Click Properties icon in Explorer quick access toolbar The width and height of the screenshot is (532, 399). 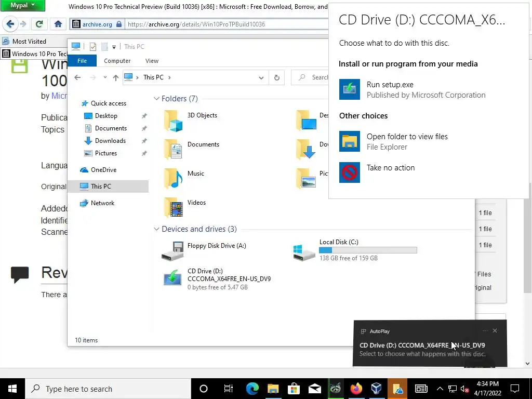92,46
